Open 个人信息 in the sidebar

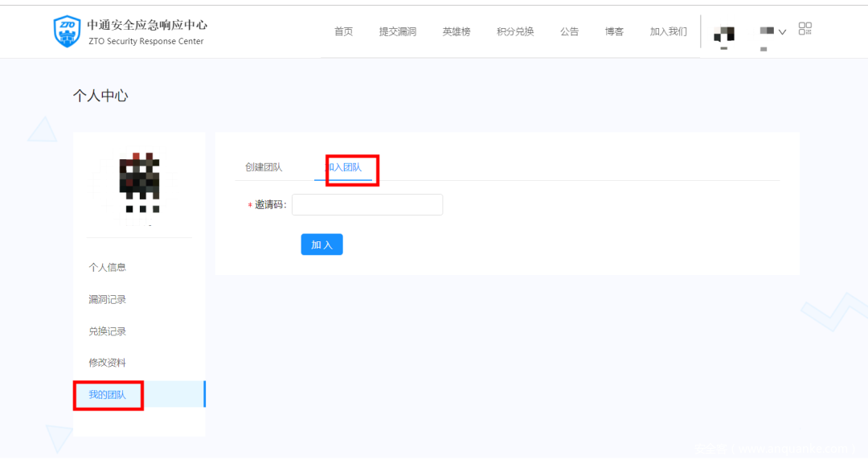pos(108,267)
